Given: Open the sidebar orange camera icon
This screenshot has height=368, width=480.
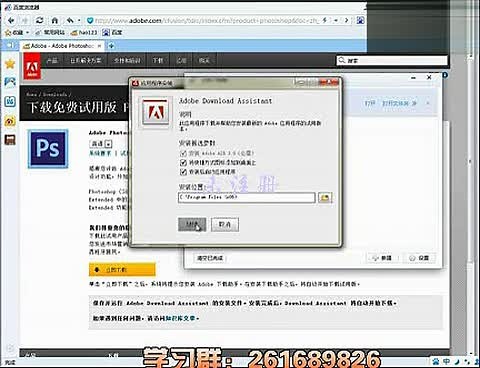Looking at the screenshot, I should coord(10,121).
